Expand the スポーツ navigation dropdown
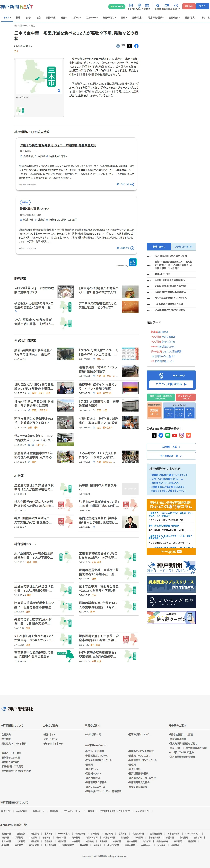210x868 pixels. pyautogui.click(x=76, y=18)
